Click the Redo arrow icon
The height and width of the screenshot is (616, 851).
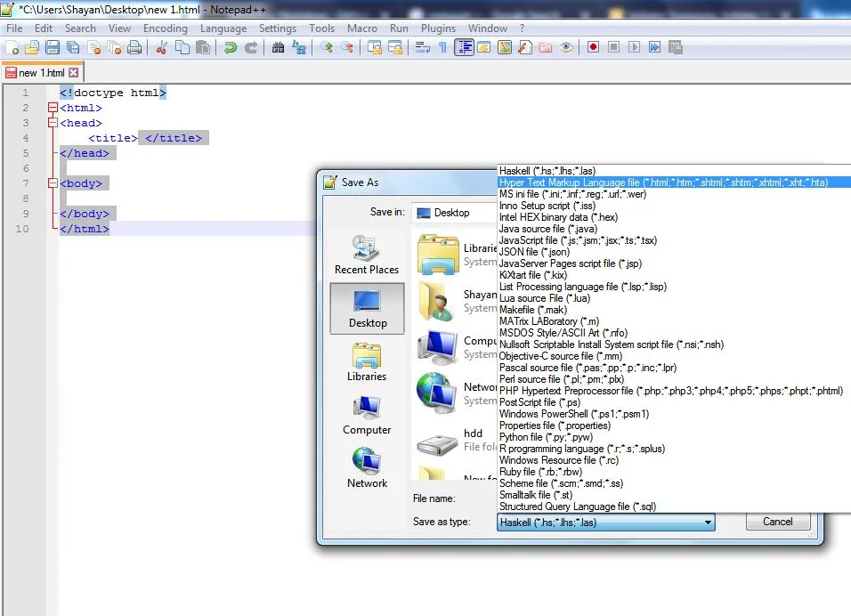[251, 48]
